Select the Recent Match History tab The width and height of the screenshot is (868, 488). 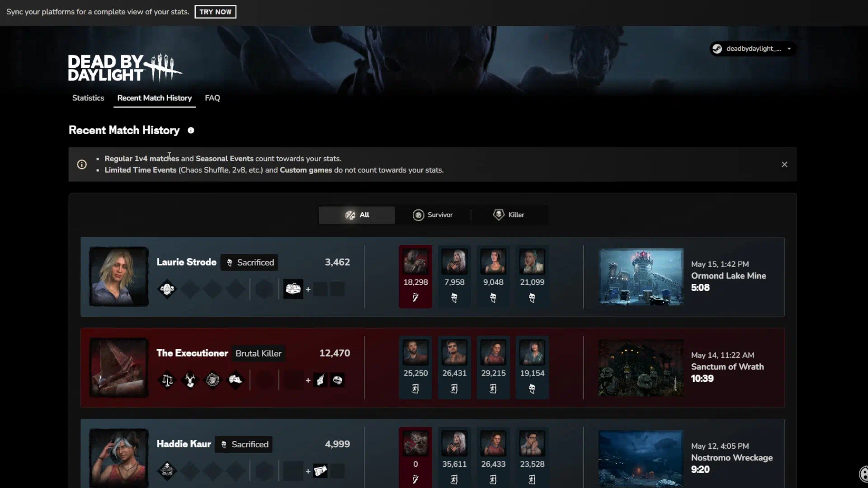(154, 98)
